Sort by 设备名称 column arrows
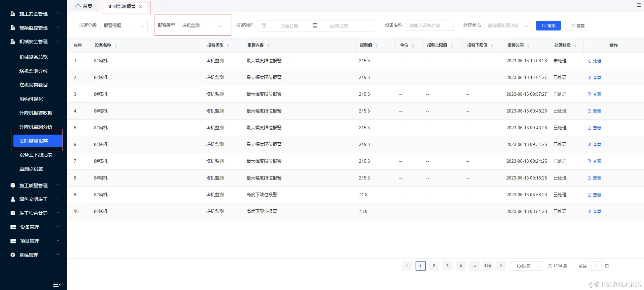Image resolution: width=644 pixels, height=290 pixels. point(116,46)
